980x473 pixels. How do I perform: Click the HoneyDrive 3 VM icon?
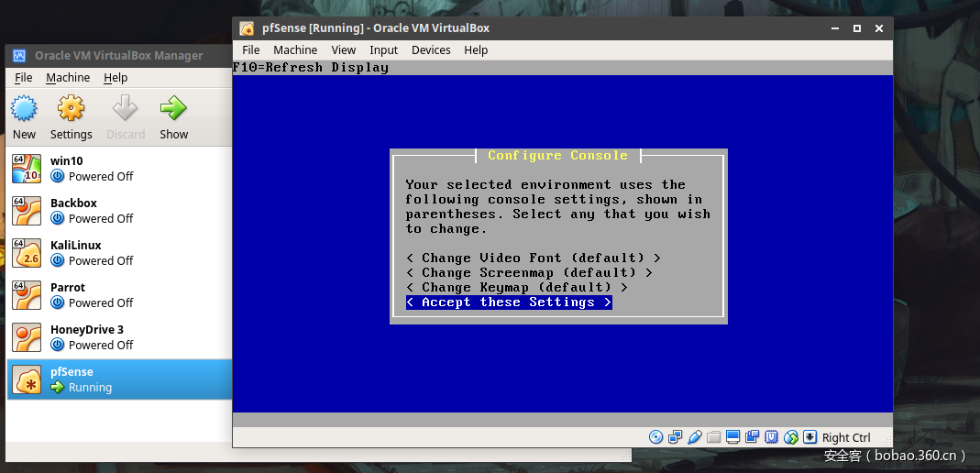click(27, 336)
